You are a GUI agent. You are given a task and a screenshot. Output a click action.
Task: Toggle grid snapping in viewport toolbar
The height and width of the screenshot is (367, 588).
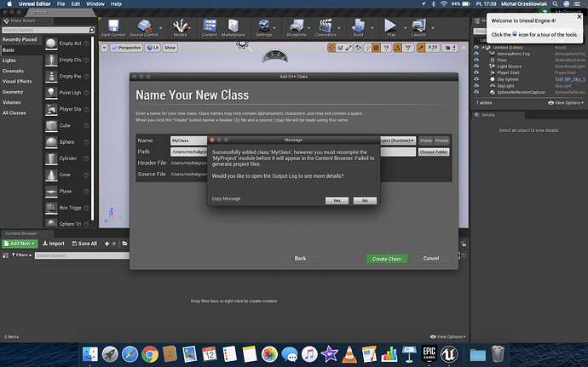(377, 48)
